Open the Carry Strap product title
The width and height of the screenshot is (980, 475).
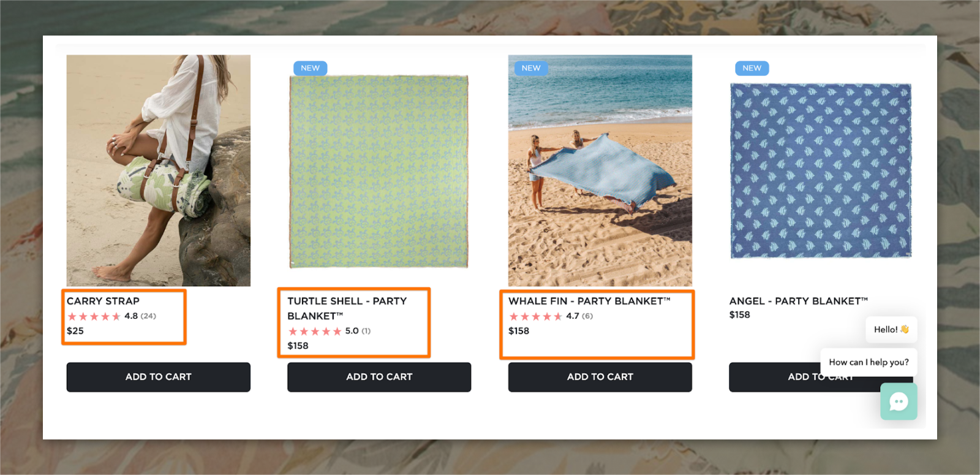point(103,301)
